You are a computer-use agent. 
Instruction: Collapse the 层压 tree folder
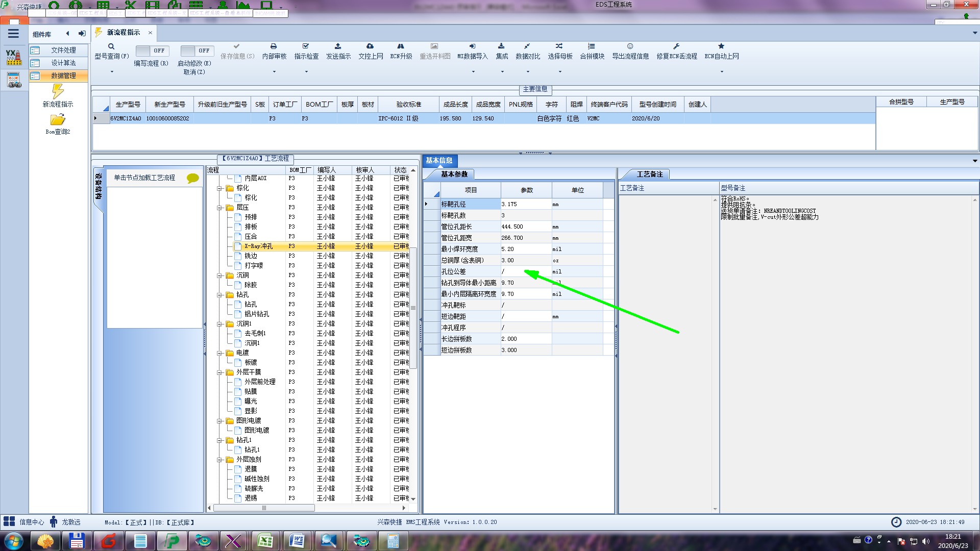click(x=220, y=208)
